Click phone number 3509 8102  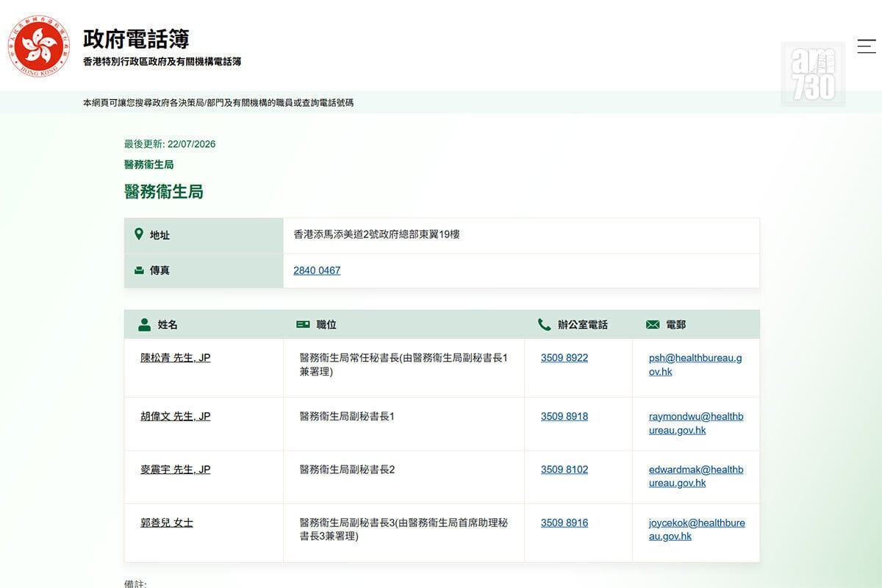(x=564, y=469)
